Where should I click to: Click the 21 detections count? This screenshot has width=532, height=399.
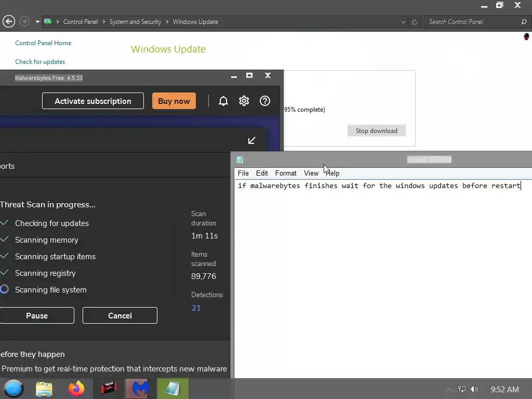coord(196,308)
